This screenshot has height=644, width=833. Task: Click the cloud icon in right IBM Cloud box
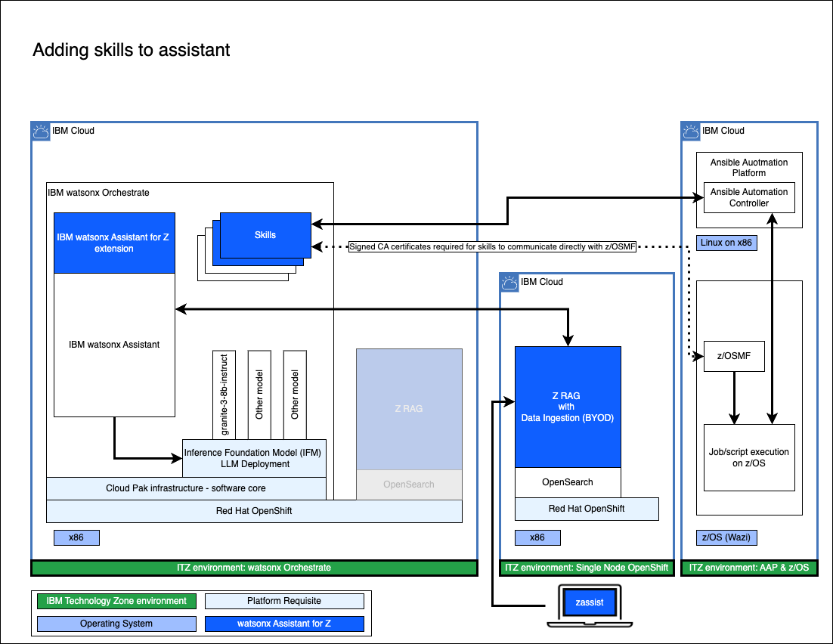coord(691,132)
